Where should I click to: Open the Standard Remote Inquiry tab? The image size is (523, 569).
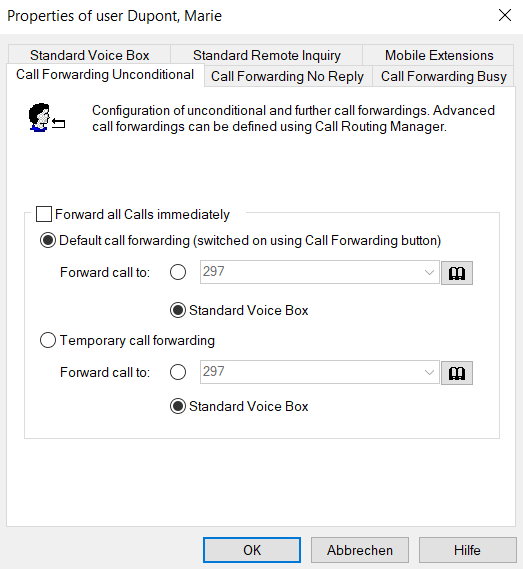(x=267, y=55)
